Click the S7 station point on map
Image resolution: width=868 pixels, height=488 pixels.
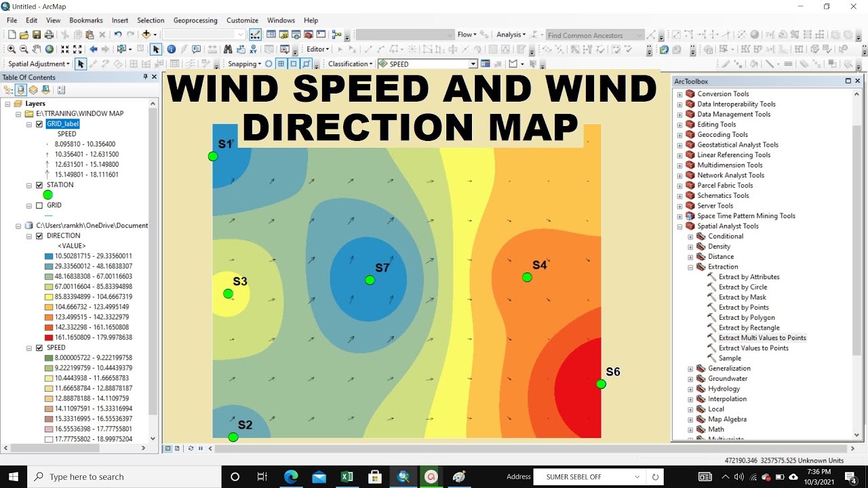point(370,280)
